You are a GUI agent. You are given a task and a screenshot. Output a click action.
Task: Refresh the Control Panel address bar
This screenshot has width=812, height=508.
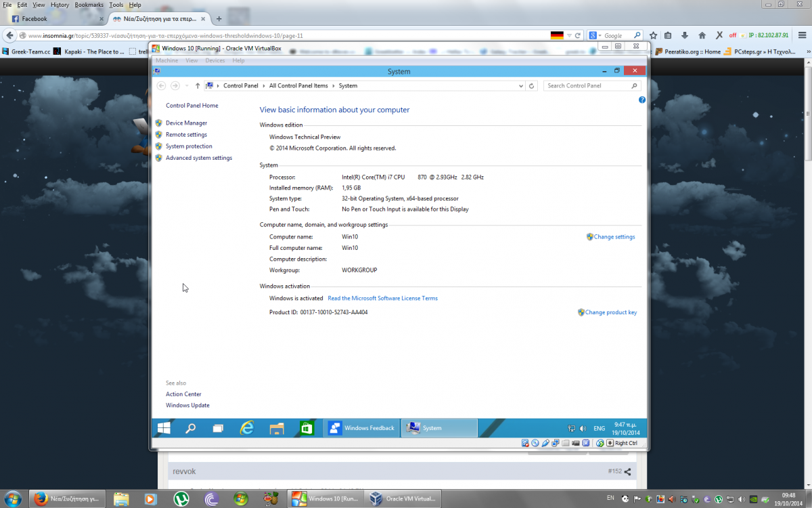tap(532, 86)
